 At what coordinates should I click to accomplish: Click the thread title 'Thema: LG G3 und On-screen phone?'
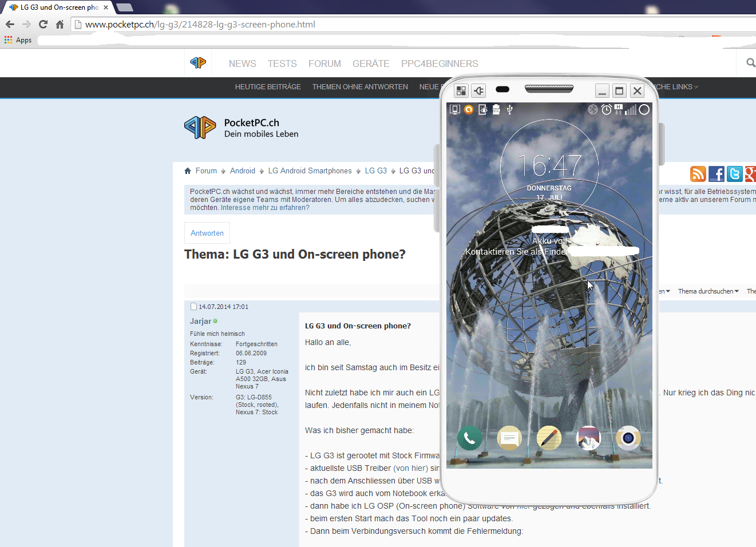[x=295, y=254]
